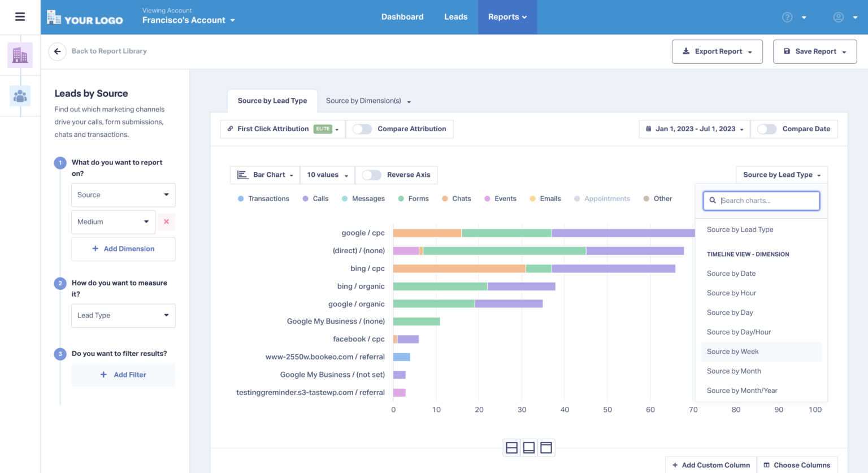Select the people icon in left sidebar
This screenshot has width=868, height=473.
click(x=20, y=96)
